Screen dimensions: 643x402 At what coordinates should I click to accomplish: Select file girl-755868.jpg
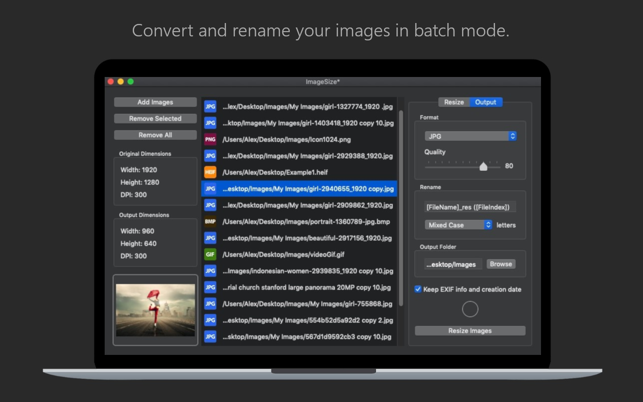(299, 304)
